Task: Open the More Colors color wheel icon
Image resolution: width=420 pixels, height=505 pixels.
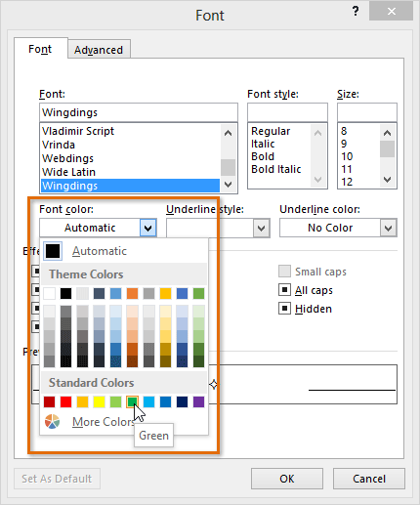Action: [52, 422]
